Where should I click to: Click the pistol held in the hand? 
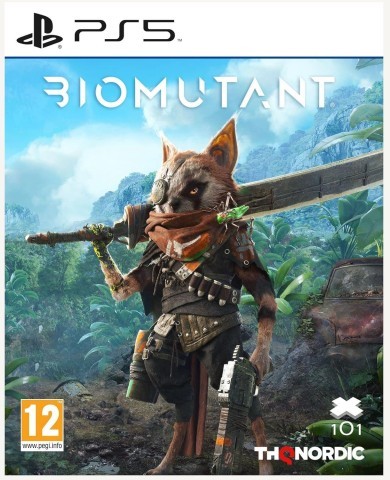coord(233,405)
